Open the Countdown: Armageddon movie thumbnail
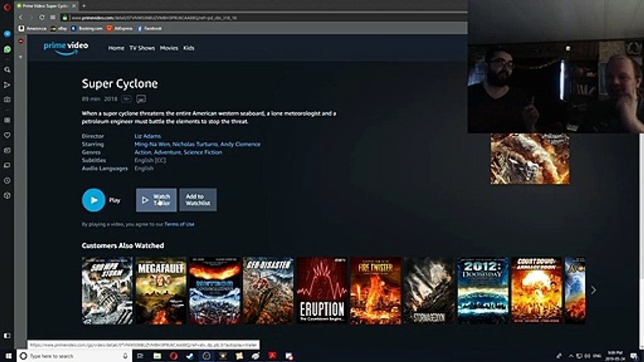The height and width of the screenshot is (362, 644). coord(537,291)
